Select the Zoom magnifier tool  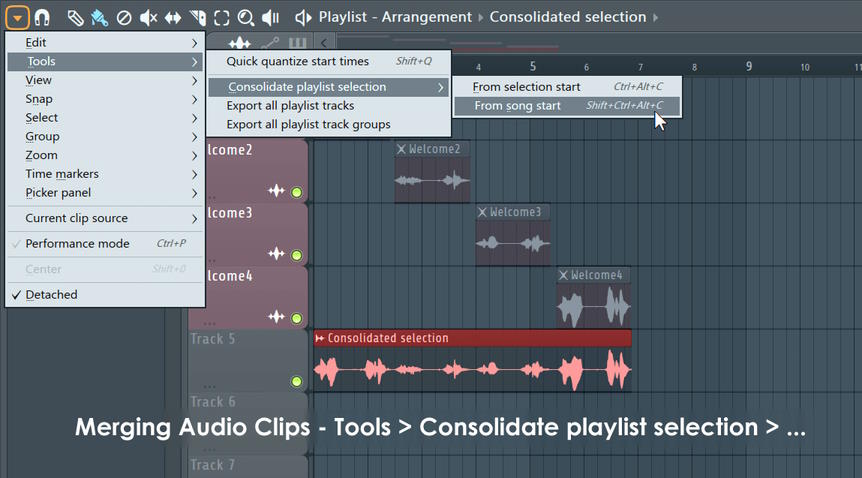(245, 17)
